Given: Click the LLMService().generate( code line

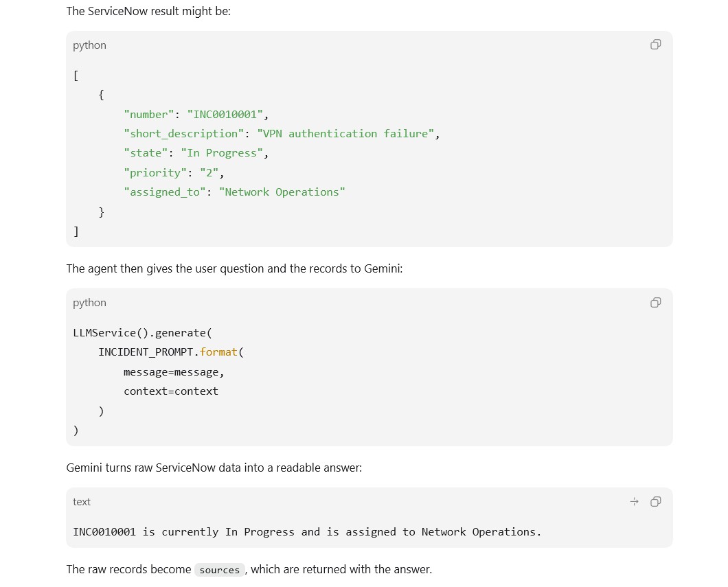Looking at the screenshot, I should pos(143,333).
